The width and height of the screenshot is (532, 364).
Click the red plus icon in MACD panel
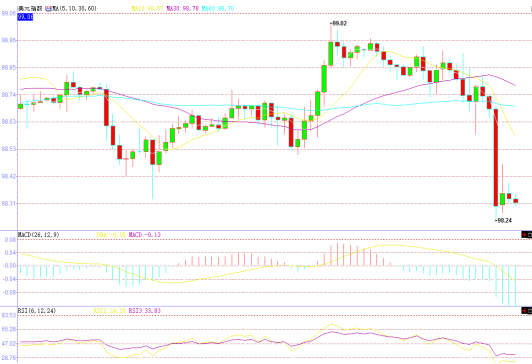524,235
